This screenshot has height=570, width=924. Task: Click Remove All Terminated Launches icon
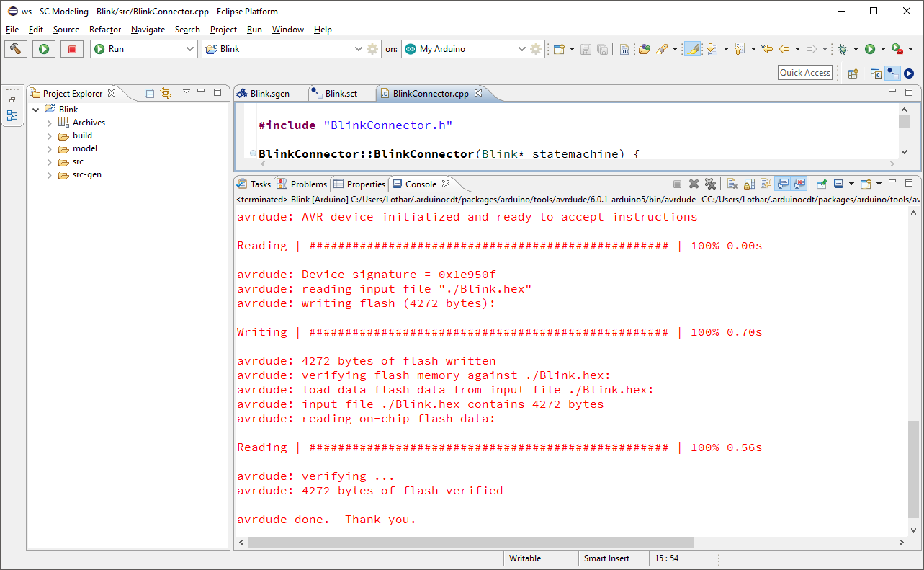coord(710,184)
